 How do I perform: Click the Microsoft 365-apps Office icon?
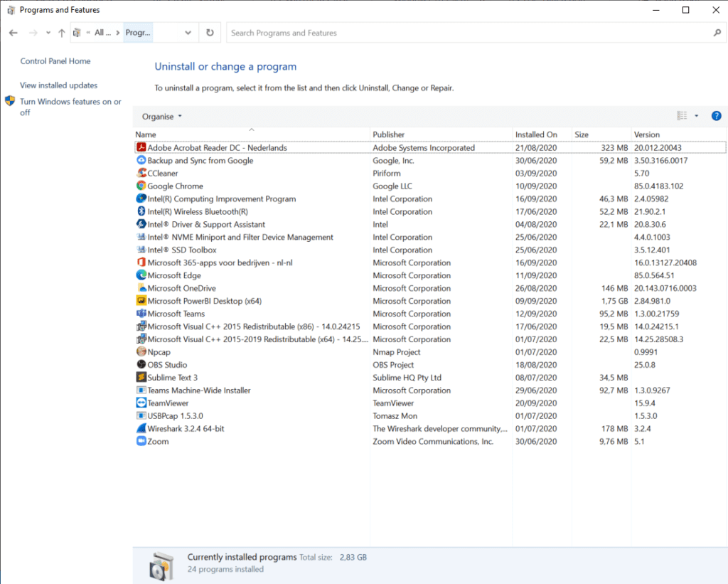point(141,262)
